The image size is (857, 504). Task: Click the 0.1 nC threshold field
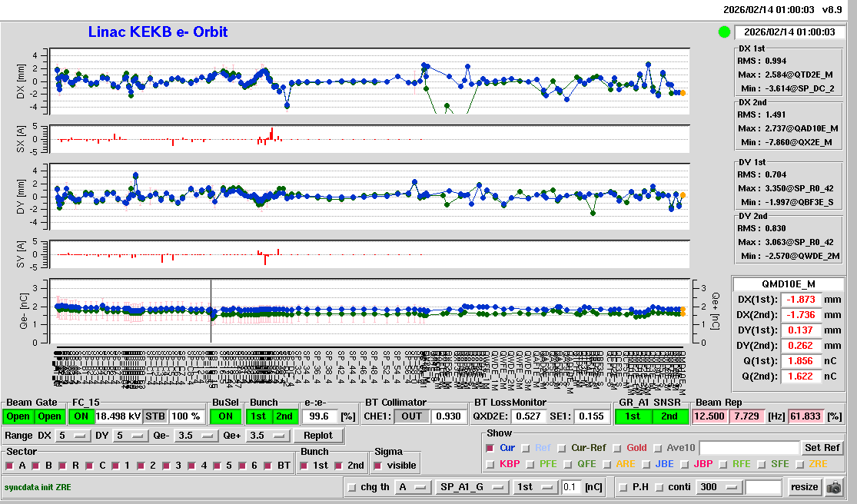pyautogui.click(x=570, y=487)
